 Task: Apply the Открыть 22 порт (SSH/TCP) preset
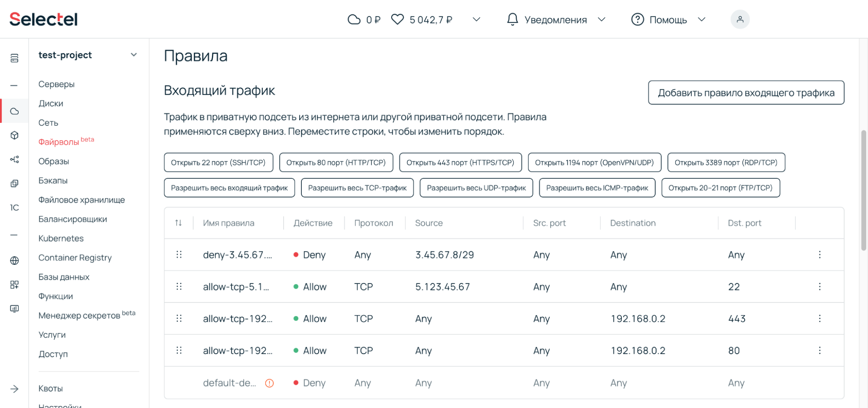pyautogui.click(x=218, y=162)
